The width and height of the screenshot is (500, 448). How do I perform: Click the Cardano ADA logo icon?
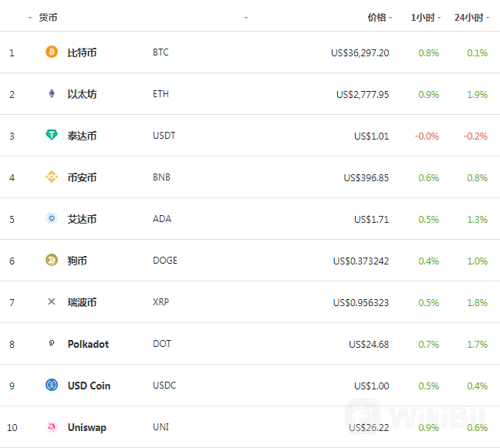pos(52,218)
